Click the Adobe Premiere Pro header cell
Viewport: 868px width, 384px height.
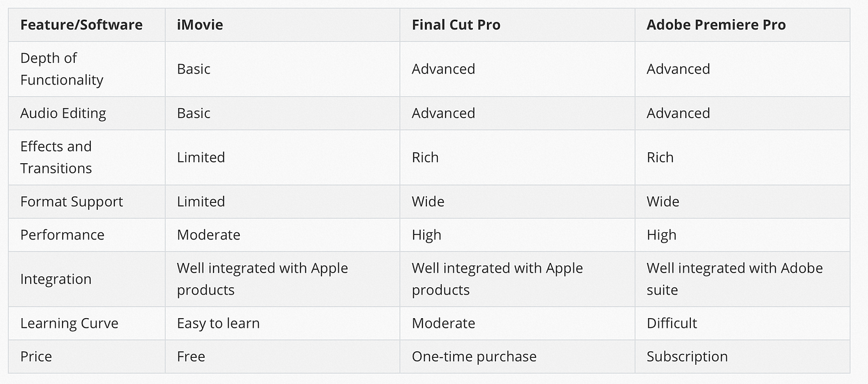point(742,25)
